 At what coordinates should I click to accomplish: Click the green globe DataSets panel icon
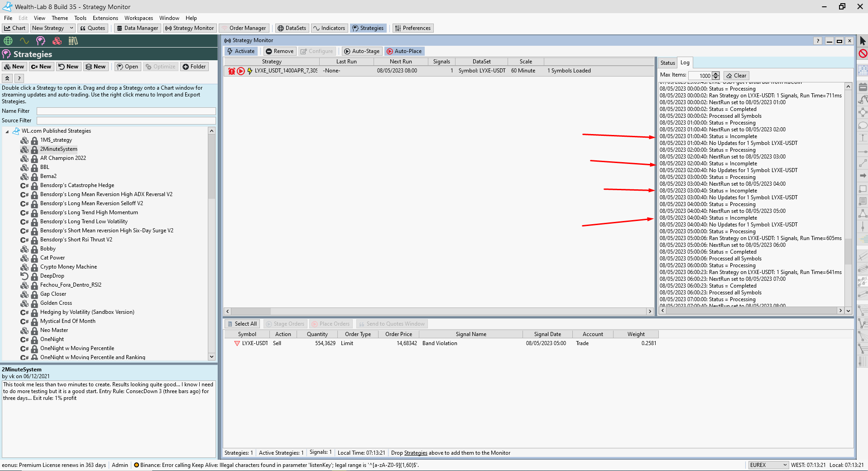pos(8,41)
